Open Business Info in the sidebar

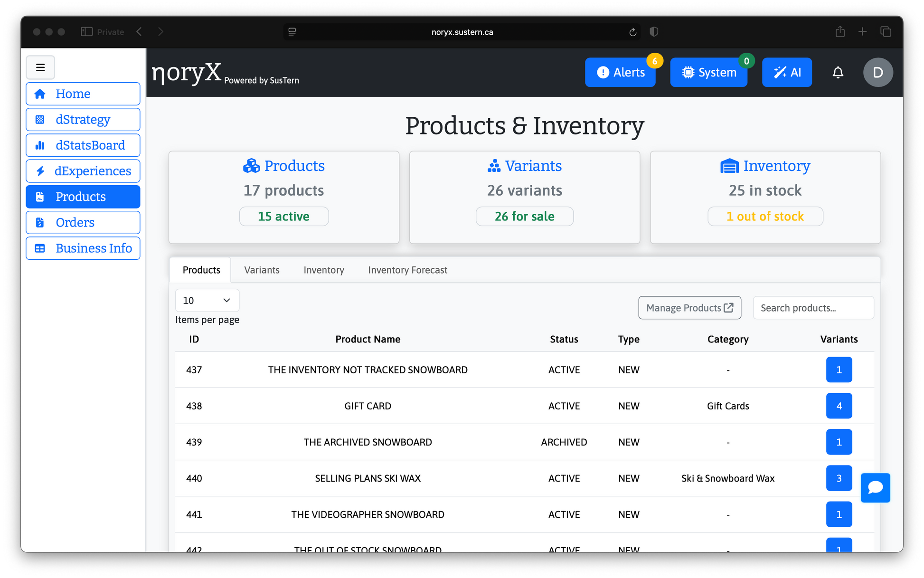click(x=83, y=248)
